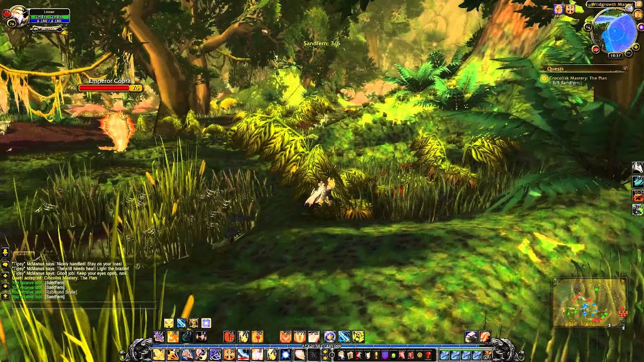
Task: Use main action bar slot 1
Action: tap(158, 354)
